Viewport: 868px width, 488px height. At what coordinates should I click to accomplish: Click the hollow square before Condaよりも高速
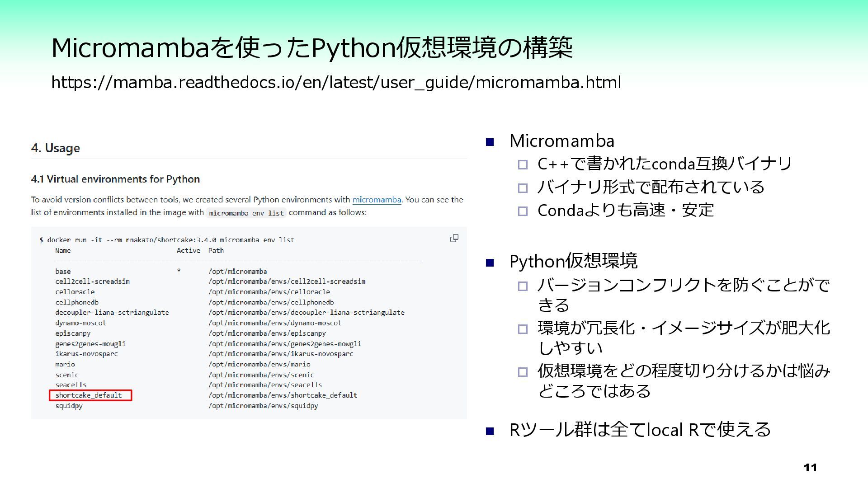[523, 211]
